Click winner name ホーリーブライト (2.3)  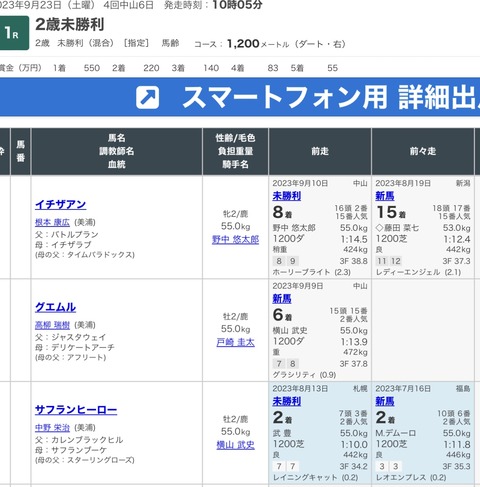coord(312,272)
